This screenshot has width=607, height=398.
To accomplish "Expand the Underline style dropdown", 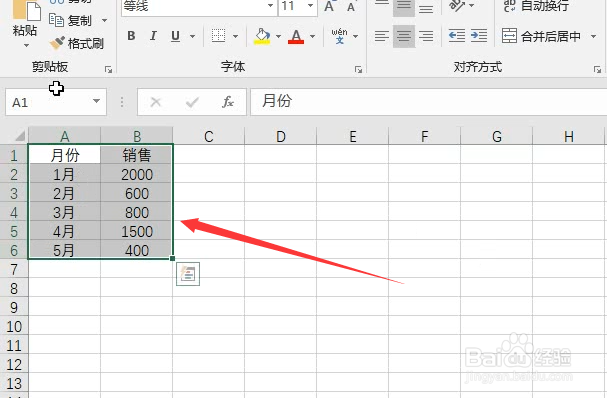I will click(192, 36).
